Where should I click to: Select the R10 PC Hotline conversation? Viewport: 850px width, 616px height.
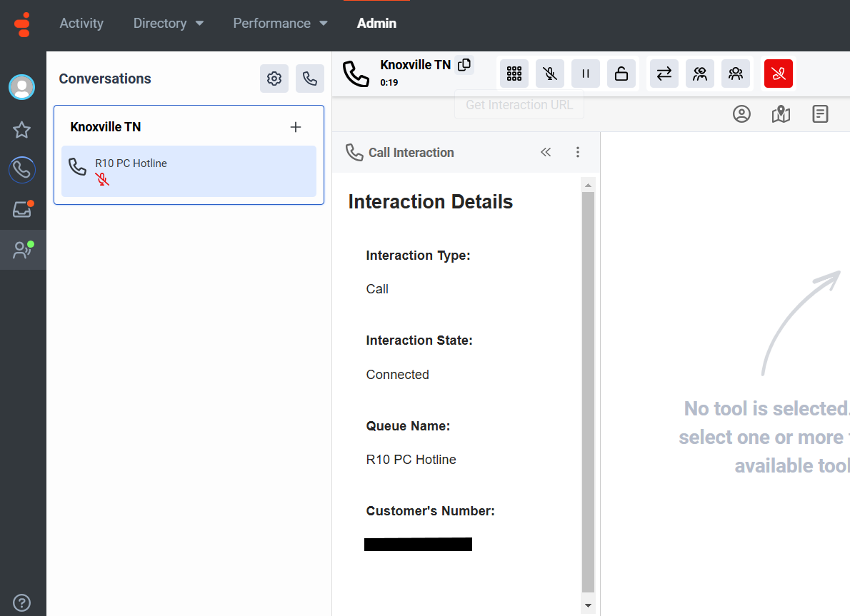click(x=189, y=171)
